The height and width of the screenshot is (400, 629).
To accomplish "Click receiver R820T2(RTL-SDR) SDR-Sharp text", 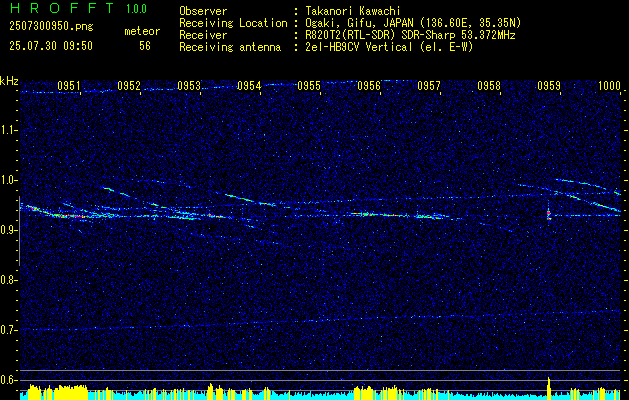I will click(x=410, y=35).
